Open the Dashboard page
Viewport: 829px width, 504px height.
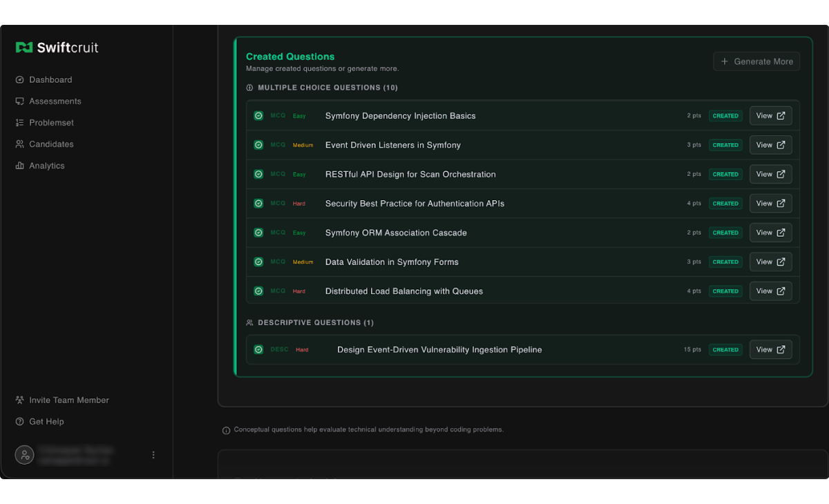click(50, 80)
